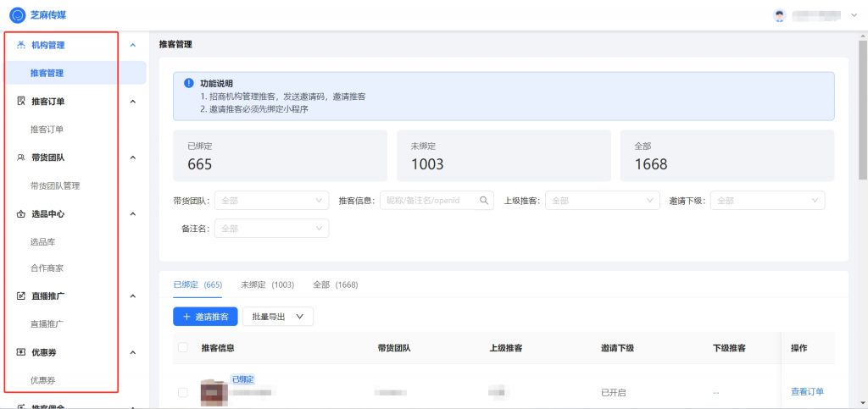Click the 操作 column header
Screen dimensions: 868x409
[x=798, y=348]
